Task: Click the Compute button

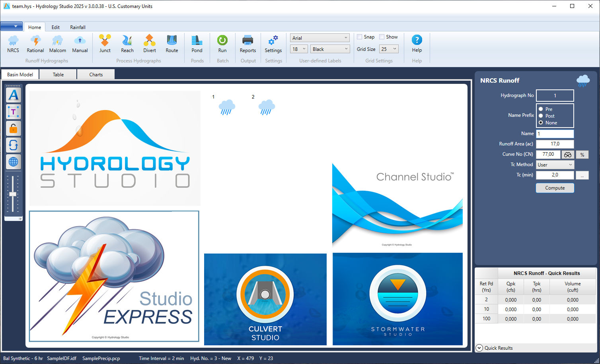Action: click(x=555, y=188)
